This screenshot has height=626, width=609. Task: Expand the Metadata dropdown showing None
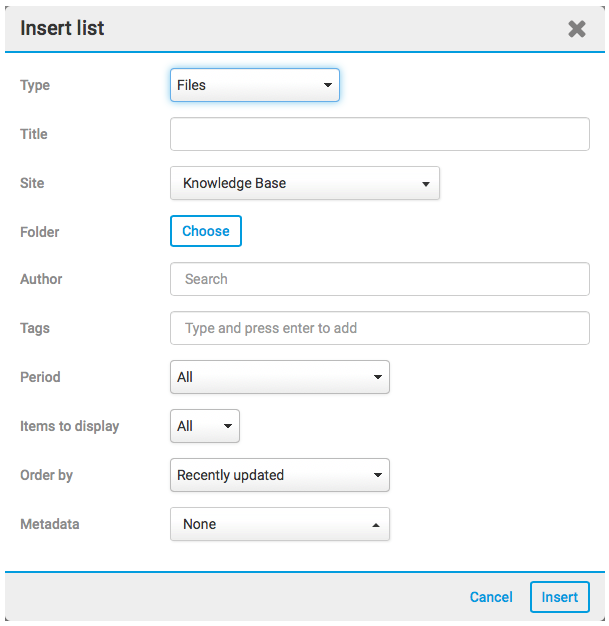pyautogui.click(x=280, y=524)
